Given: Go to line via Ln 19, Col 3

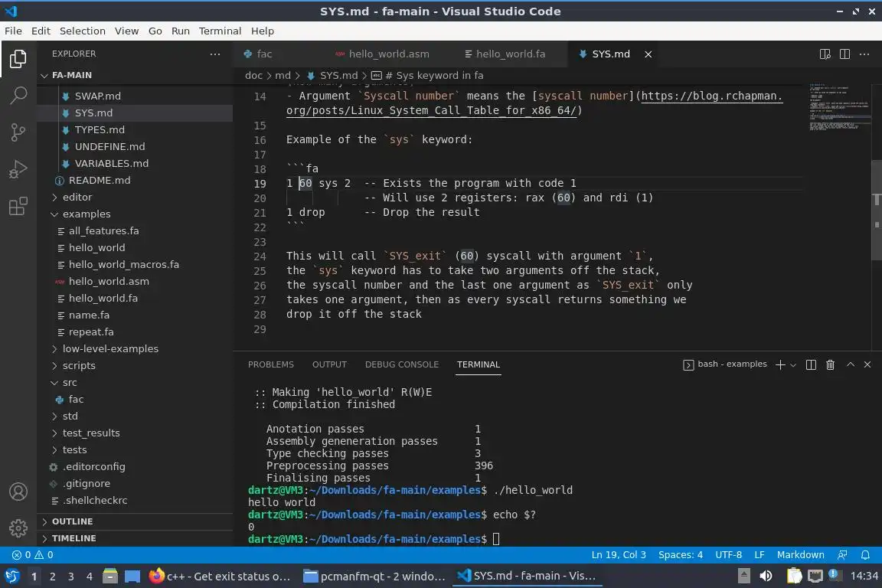Looking at the screenshot, I should coord(618,555).
